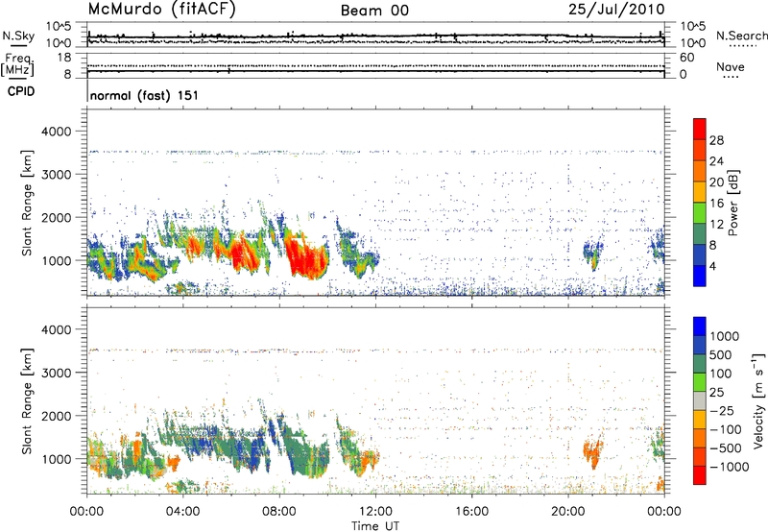Click the "18" frequency axis tick
Screen dimensions: 768x532
(x=64, y=58)
